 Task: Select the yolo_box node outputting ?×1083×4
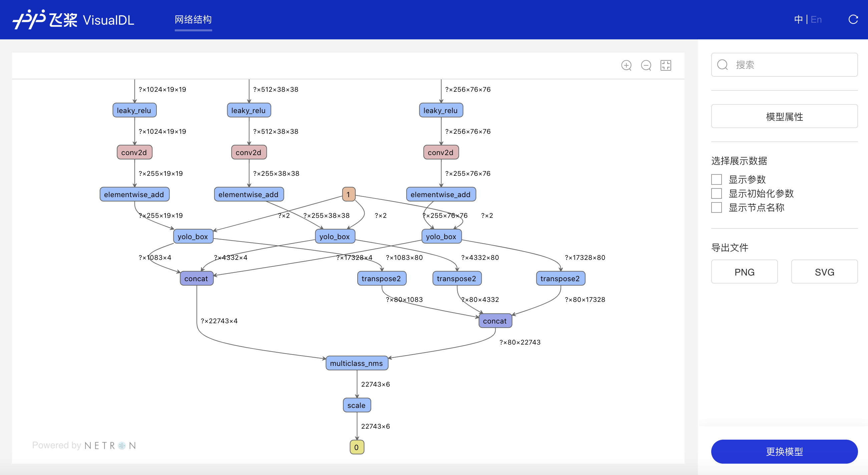pyautogui.click(x=193, y=236)
